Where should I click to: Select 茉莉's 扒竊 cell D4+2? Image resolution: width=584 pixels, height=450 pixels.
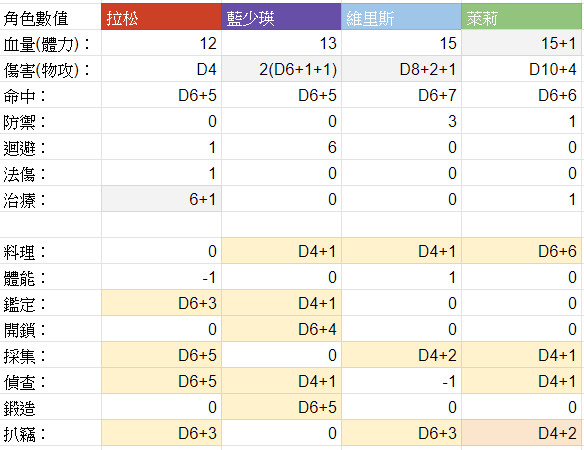(521, 433)
